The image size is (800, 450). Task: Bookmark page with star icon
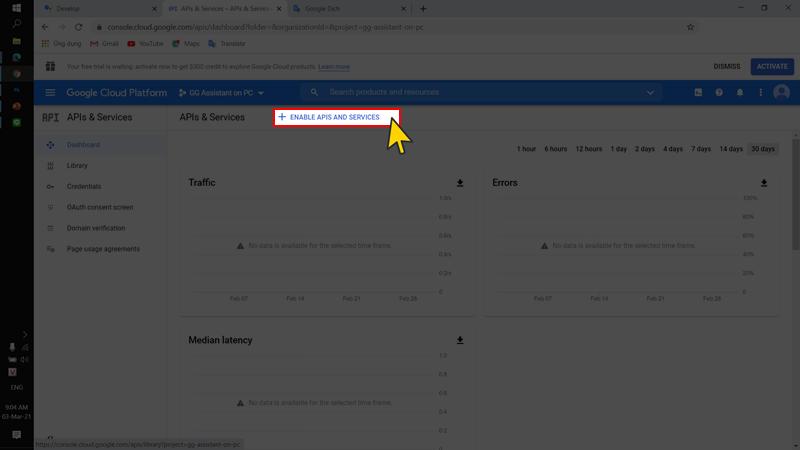(690, 27)
